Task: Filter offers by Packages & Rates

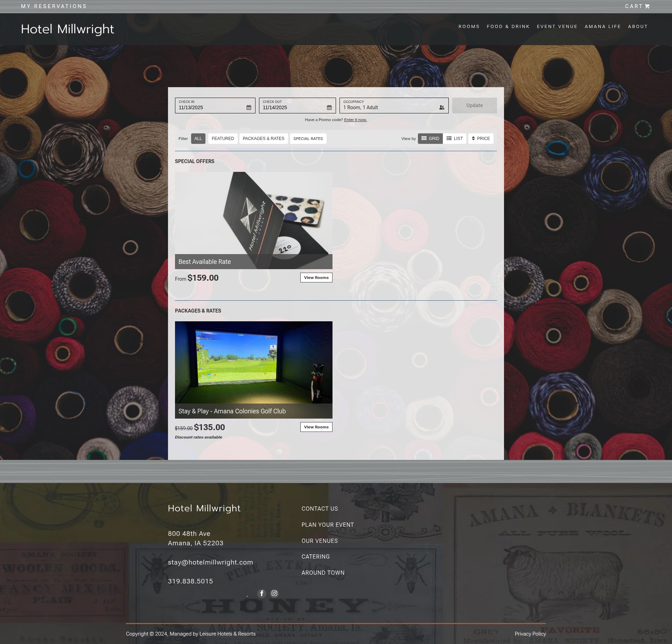Action: (264, 139)
